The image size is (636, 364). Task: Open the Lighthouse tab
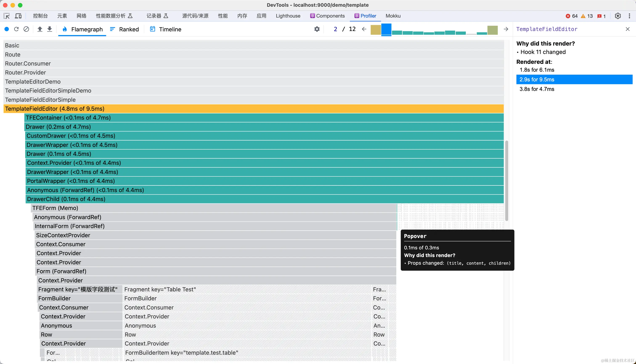(x=288, y=16)
